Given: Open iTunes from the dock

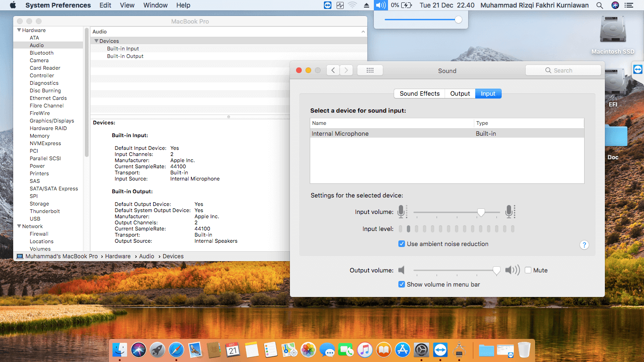Looking at the screenshot, I should 365,350.
